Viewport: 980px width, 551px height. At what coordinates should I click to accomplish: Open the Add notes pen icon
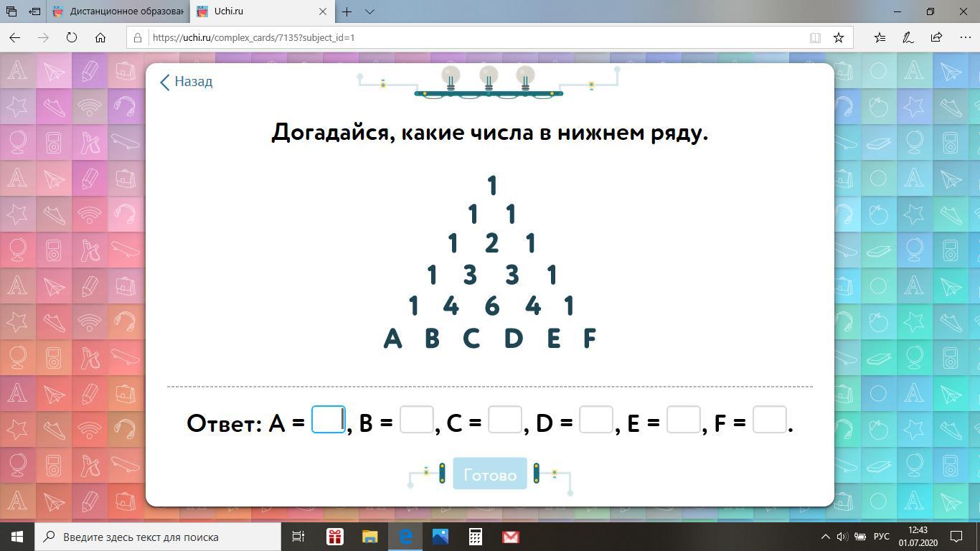[x=908, y=37]
